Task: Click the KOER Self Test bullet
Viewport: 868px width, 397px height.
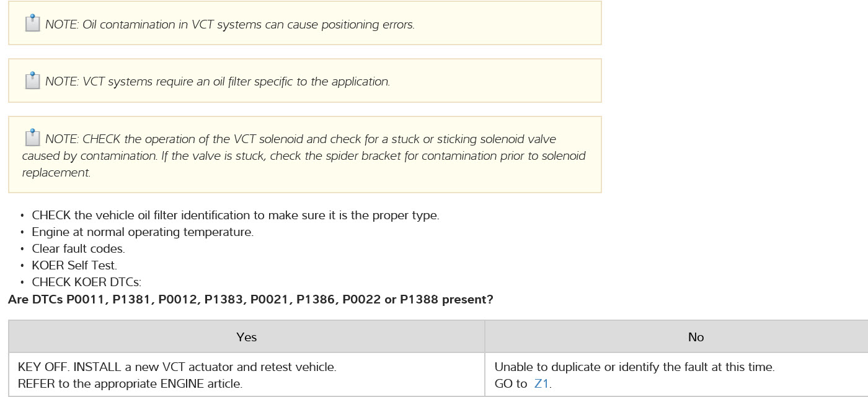Action: (x=74, y=266)
